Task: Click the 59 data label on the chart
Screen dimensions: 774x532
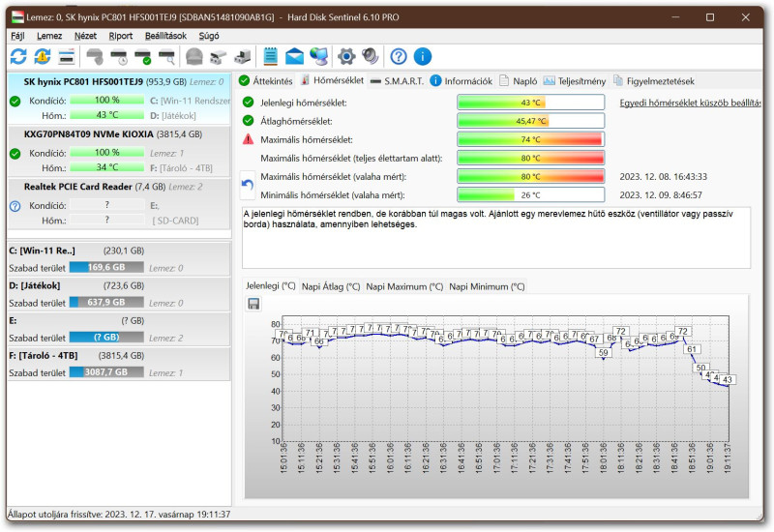Action: (603, 352)
